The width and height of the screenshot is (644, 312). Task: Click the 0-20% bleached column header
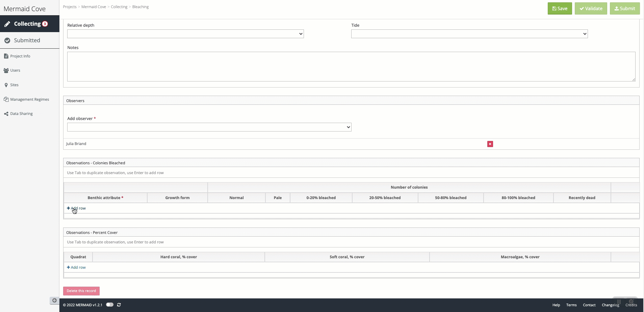click(321, 198)
